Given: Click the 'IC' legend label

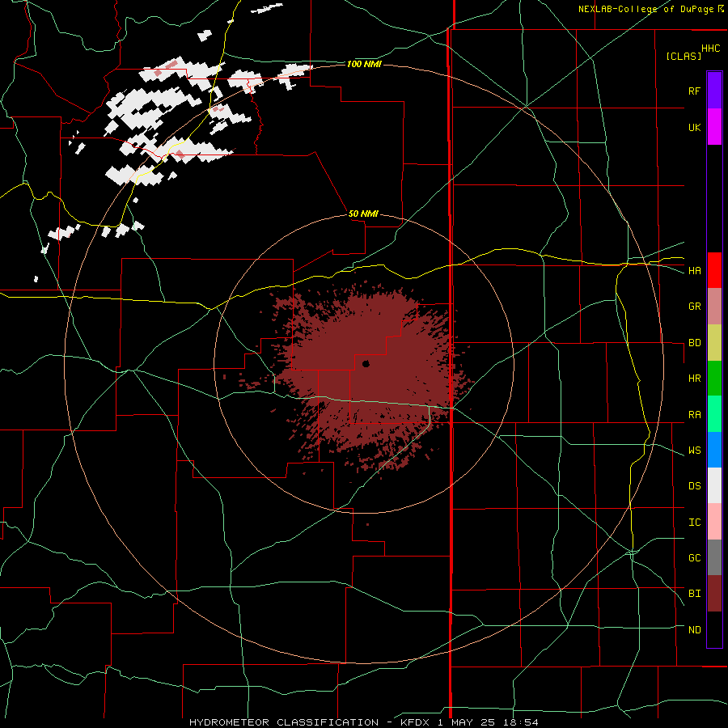Looking at the screenshot, I should pos(694,523).
